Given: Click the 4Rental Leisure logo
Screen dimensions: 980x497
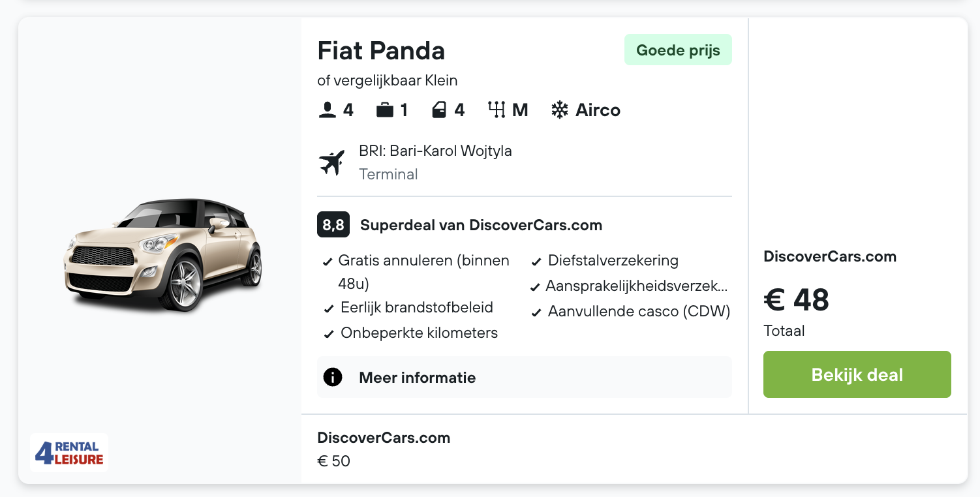Looking at the screenshot, I should (69, 452).
